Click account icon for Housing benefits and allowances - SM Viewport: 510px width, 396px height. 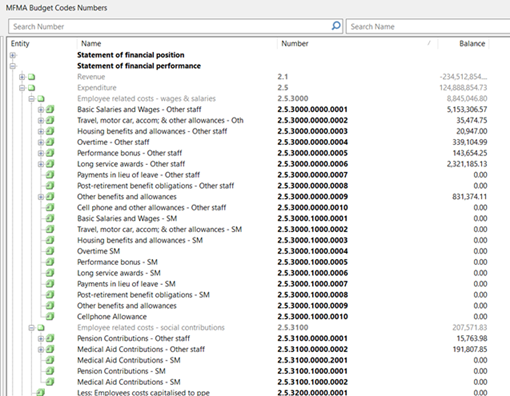50,240
